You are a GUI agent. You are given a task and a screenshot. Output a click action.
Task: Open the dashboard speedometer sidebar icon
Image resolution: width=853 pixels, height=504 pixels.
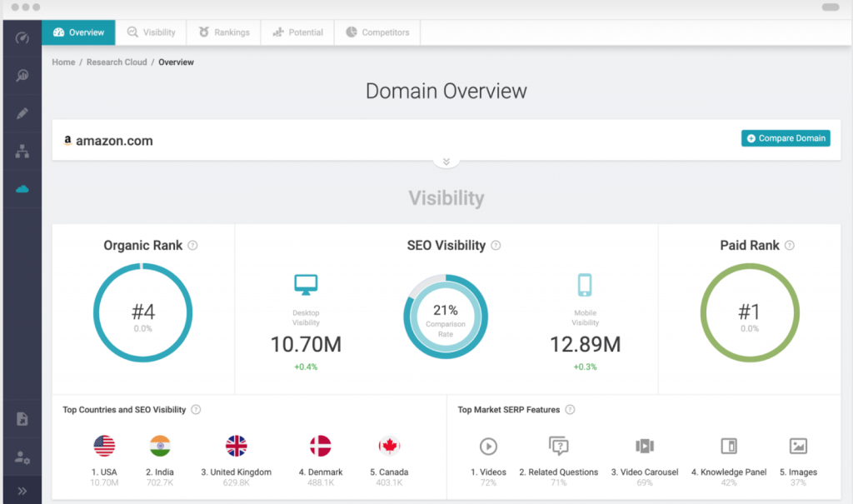(x=22, y=37)
